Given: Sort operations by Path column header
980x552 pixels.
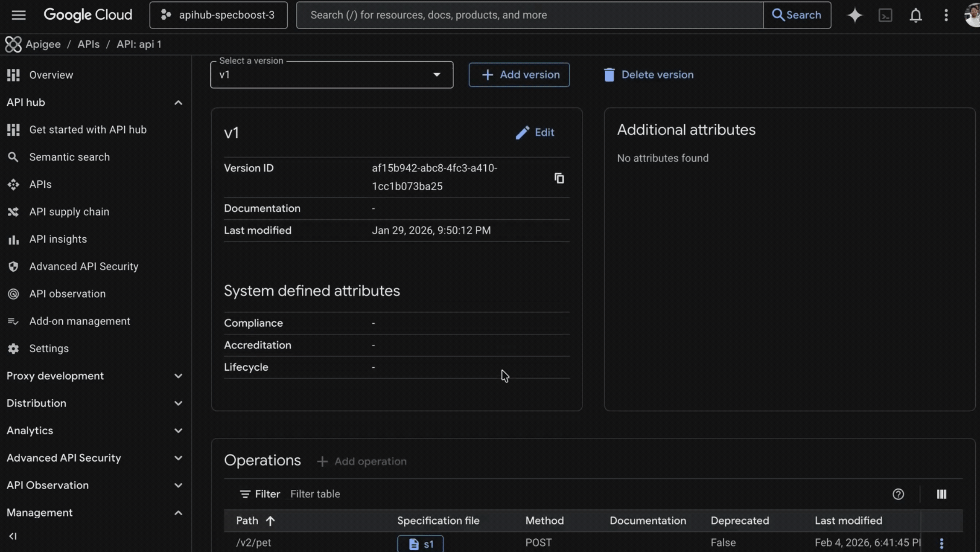Looking at the screenshot, I should (248, 520).
